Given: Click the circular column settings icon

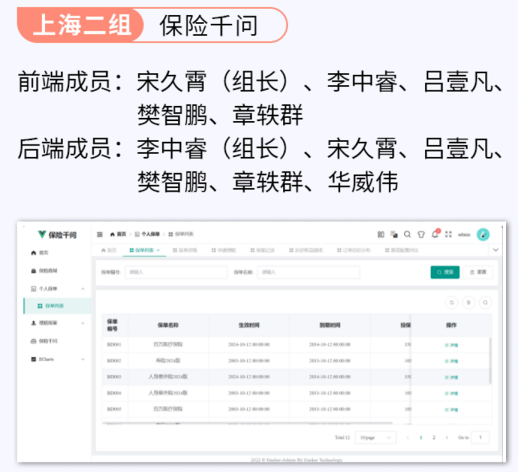Looking at the screenshot, I should tap(469, 303).
